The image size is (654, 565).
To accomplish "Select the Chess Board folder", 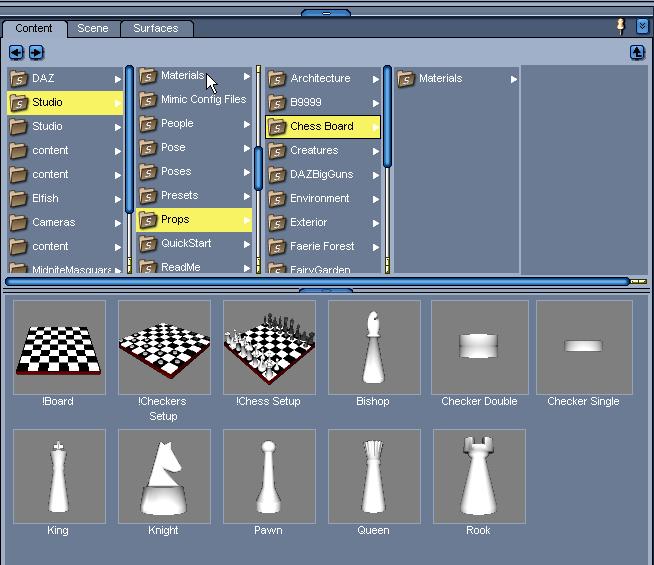I will click(323, 127).
